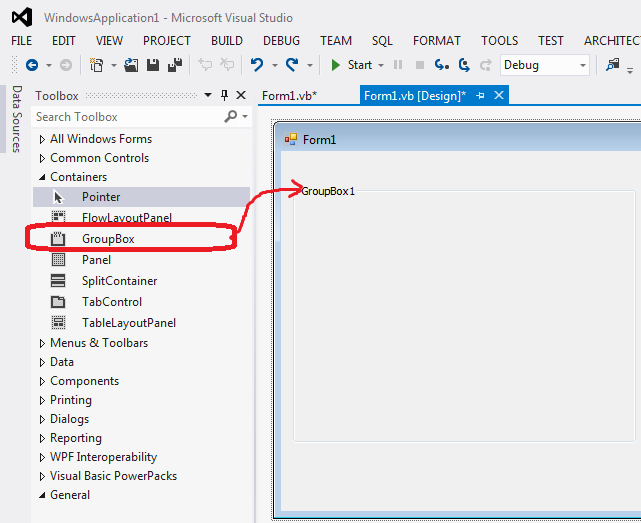Image resolution: width=641 pixels, height=523 pixels.
Task: Open the TOOLS menu
Action: pos(499,41)
